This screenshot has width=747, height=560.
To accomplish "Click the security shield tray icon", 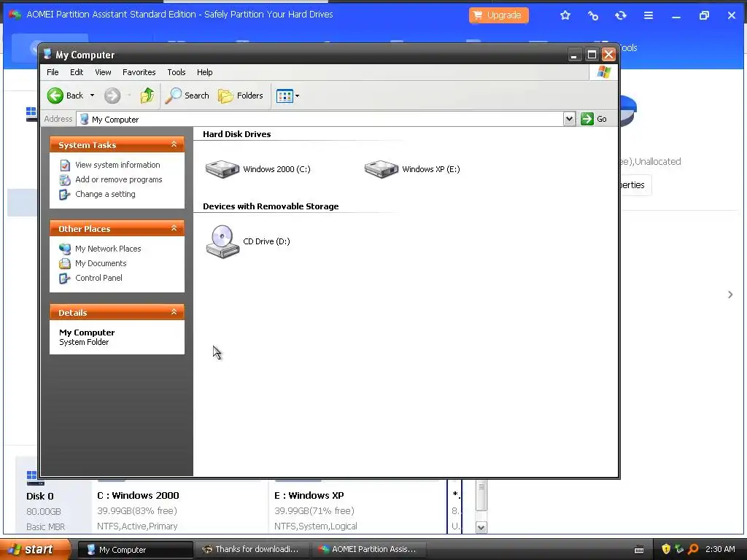I will (666, 550).
